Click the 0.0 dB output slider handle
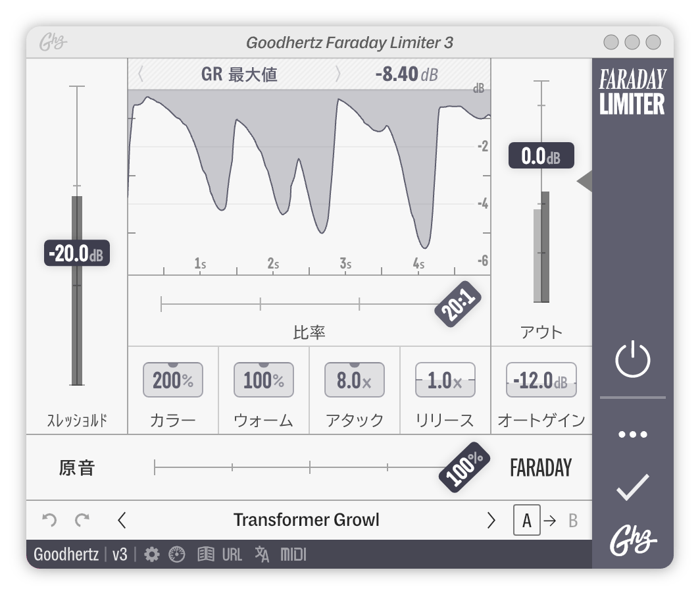This screenshot has height=595, width=700. [x=541, y=155]
